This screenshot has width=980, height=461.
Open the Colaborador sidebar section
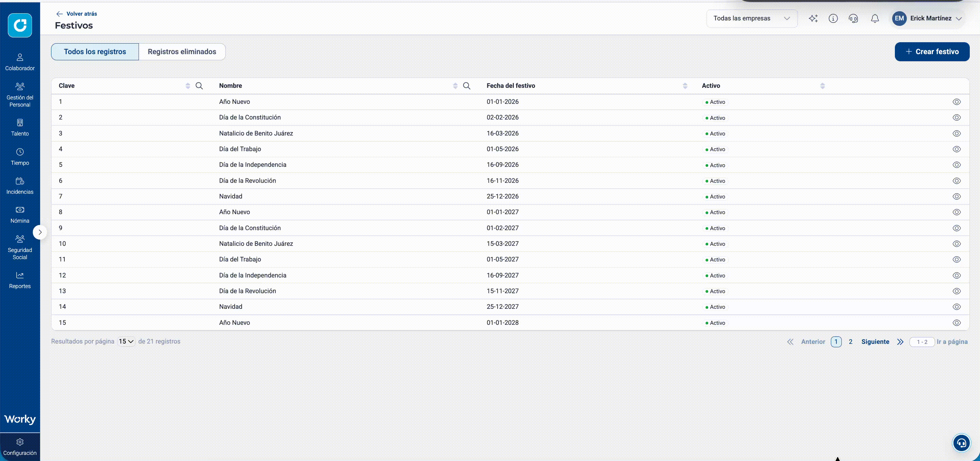20,62
